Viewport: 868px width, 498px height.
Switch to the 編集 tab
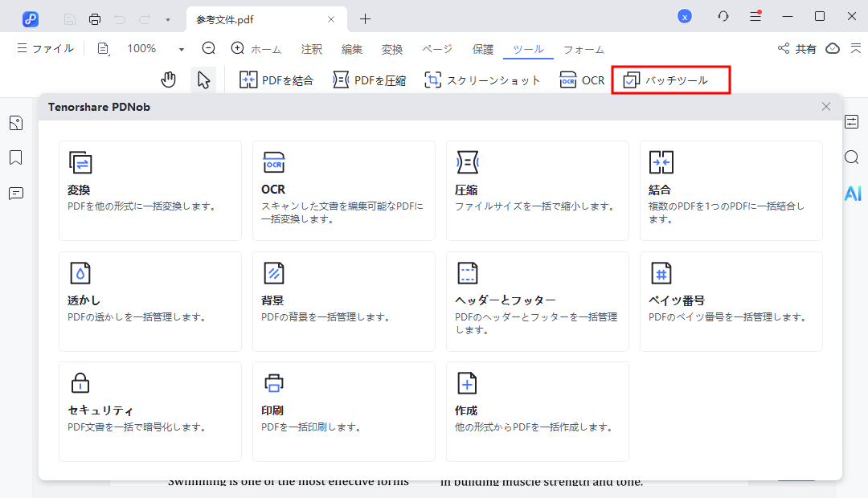click(351, 48)
